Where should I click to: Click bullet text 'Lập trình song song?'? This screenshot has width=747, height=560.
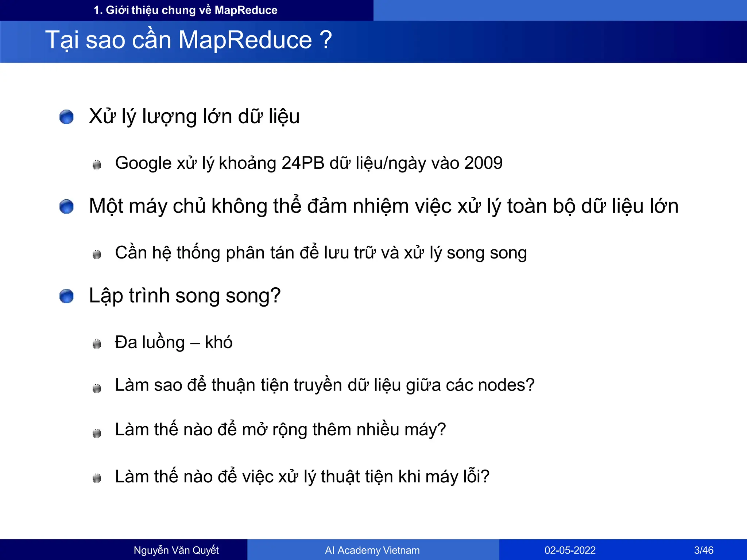click(x=185, y=296)
